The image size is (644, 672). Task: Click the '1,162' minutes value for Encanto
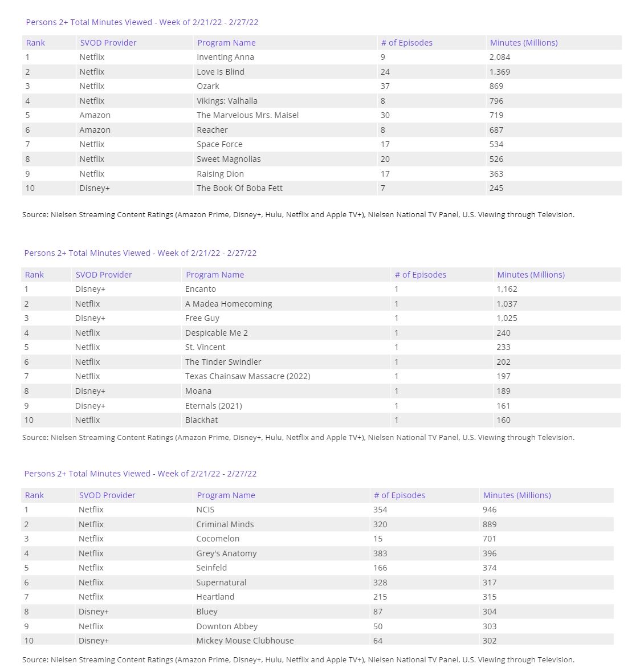coord(507,289)
